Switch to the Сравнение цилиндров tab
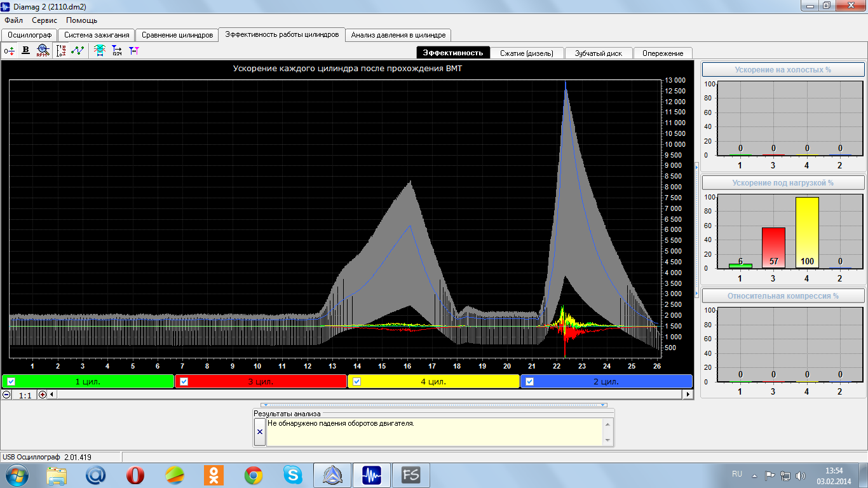This screenshot has height=488, width=868. (x=177, y=35)
